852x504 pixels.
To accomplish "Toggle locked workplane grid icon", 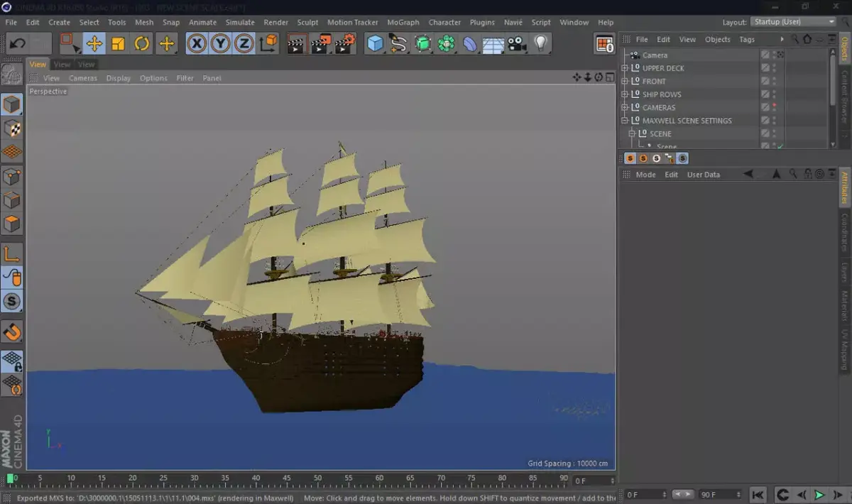I will pyautogui.click(x=11, y=361).
